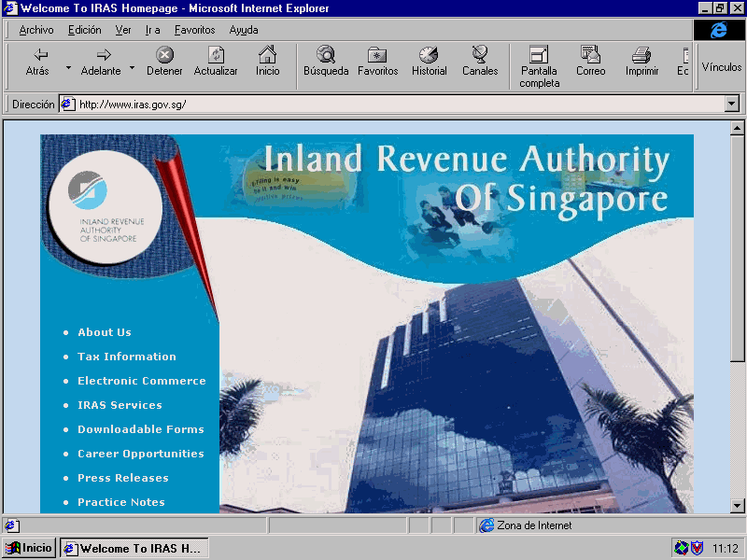Viewport: 747px width, 560px height.
Task: Open the Ayuda menu
Action: (x=244, y=30)
